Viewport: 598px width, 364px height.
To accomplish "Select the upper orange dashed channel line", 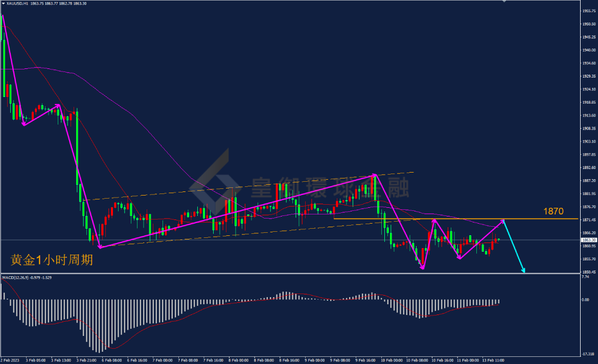I will (249, 186).
